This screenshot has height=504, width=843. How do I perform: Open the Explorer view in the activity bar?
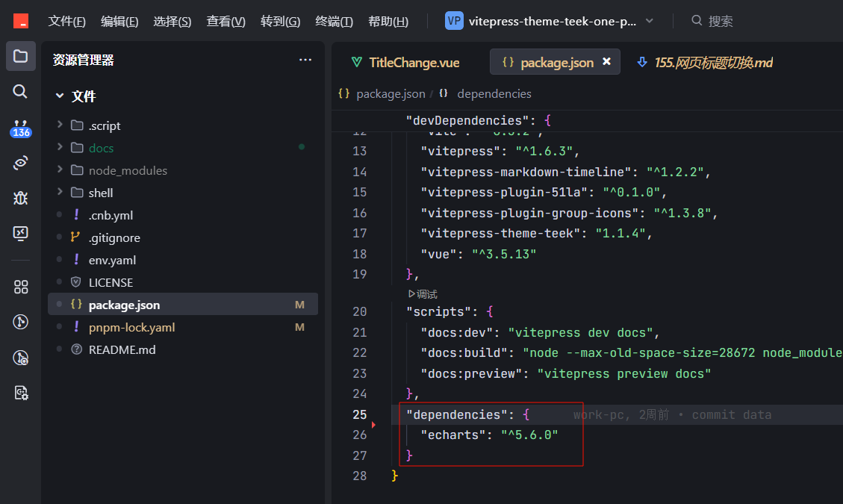[20, 56]
